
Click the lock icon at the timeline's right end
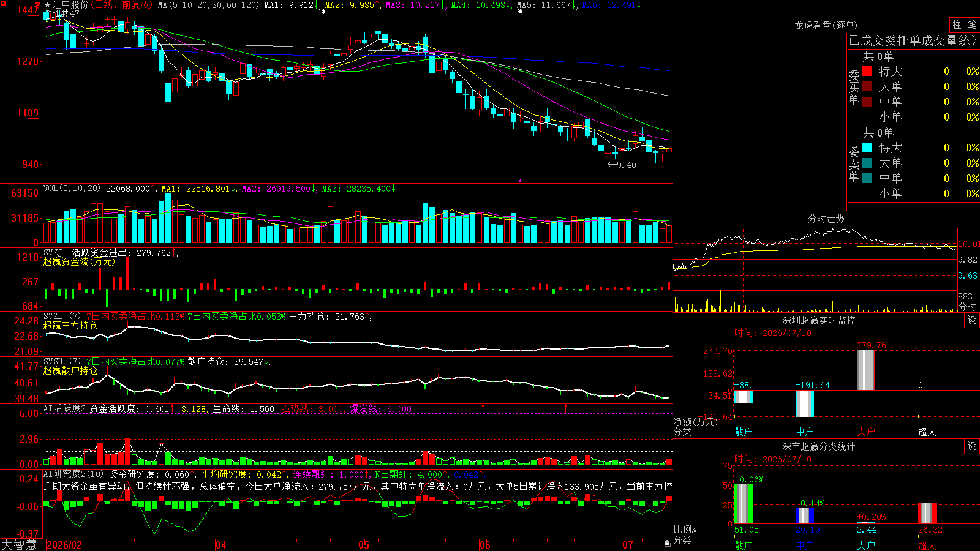[667, 544]
